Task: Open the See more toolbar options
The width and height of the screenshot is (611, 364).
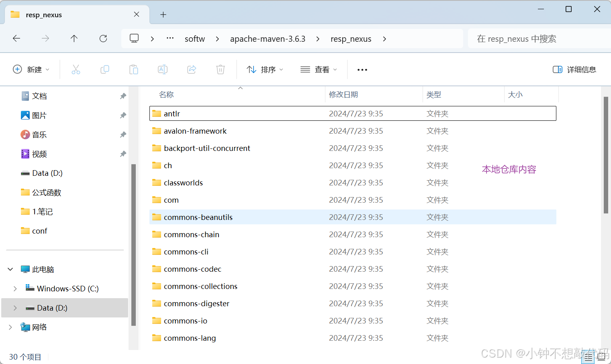Action: [362, 69]
